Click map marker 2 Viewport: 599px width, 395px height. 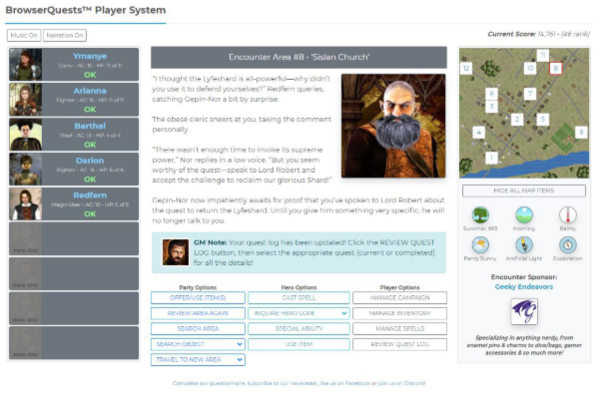pyautogui.click(x=517, y=119)
